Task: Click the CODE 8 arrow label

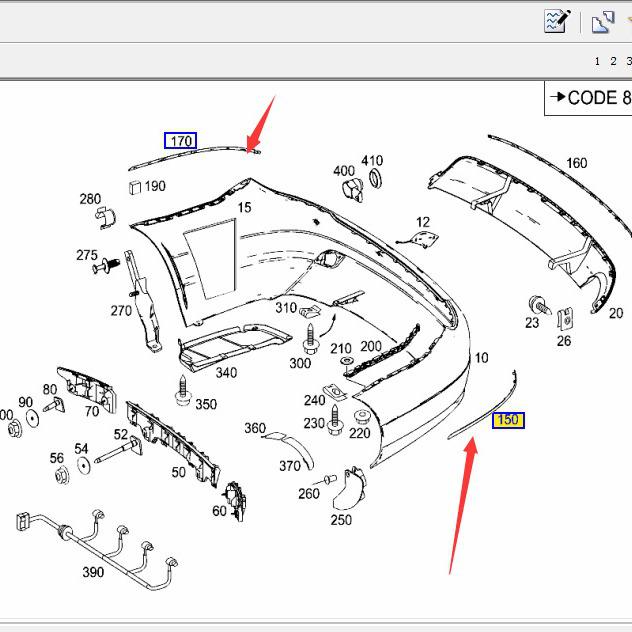Action: pyautogui.click(x=589, y=98)
